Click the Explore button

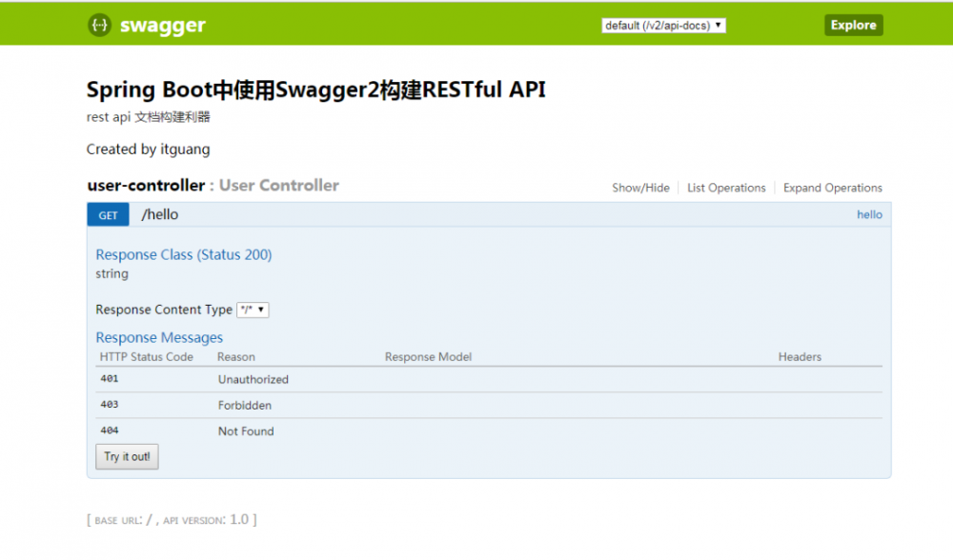point(853,25)
